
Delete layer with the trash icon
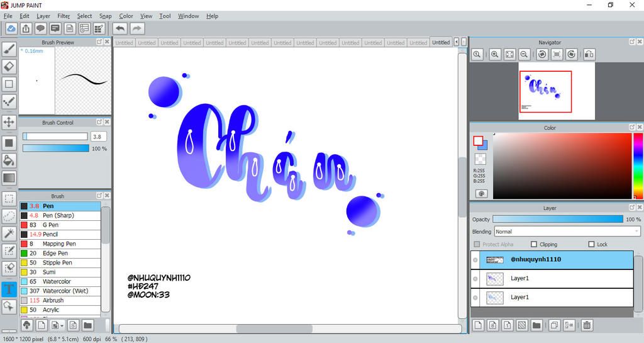(x=587, y=325)
